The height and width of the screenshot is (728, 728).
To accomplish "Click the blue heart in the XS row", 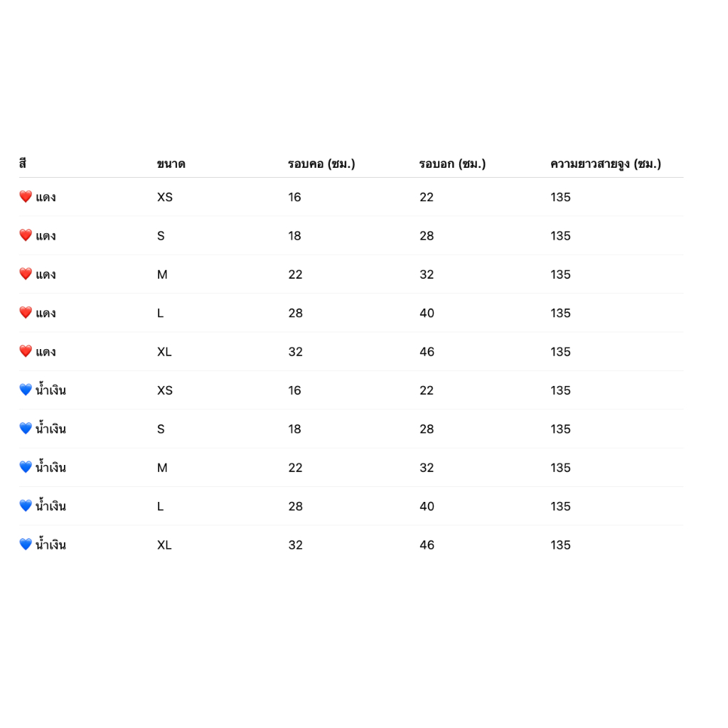I will [x=26, y=390].
